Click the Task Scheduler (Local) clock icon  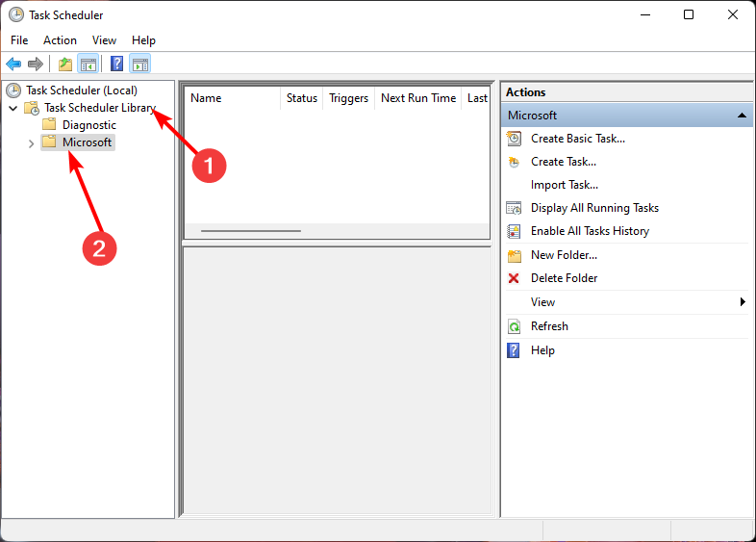(x=14, y=90)
